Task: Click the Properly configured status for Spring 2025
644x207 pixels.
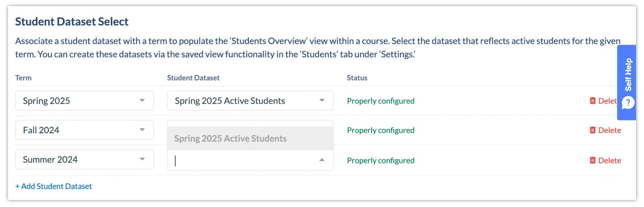Action: pos(380,101)
